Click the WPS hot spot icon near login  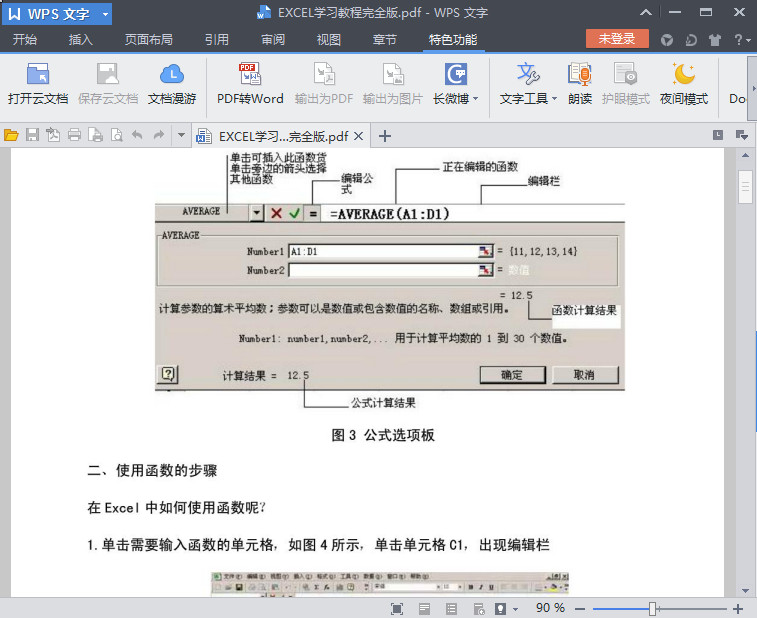click(667, 40)
